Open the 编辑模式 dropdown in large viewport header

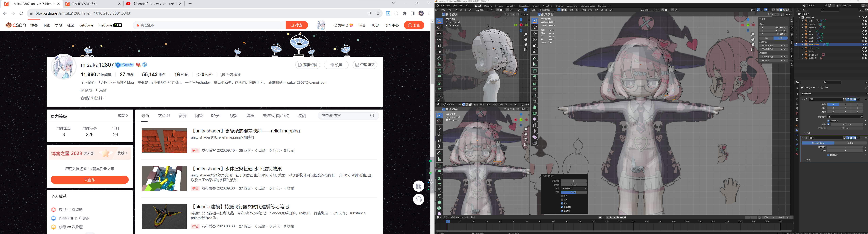pos(547,10)
